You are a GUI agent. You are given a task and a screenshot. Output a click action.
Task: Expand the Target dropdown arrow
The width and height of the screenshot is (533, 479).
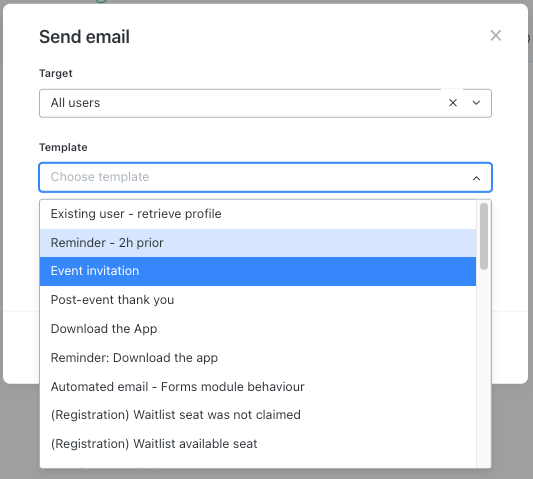(476, 103)
